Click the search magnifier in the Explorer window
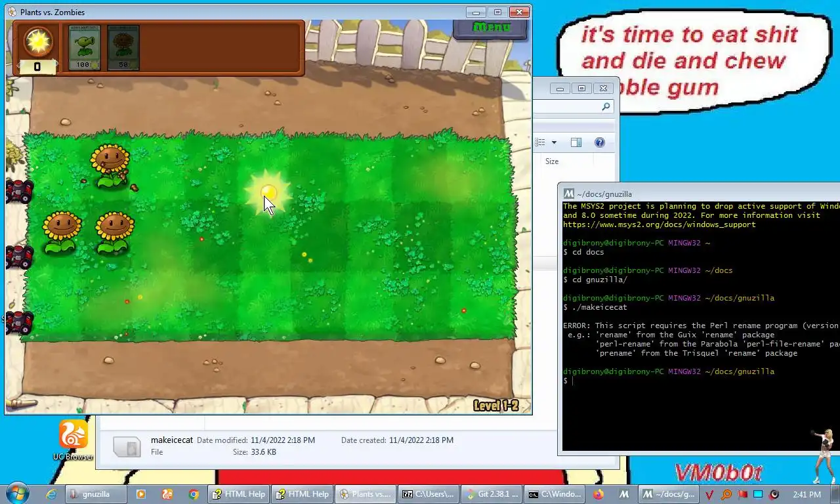The image size is (840, 504). pyautogui.click(x=606, y=106)
